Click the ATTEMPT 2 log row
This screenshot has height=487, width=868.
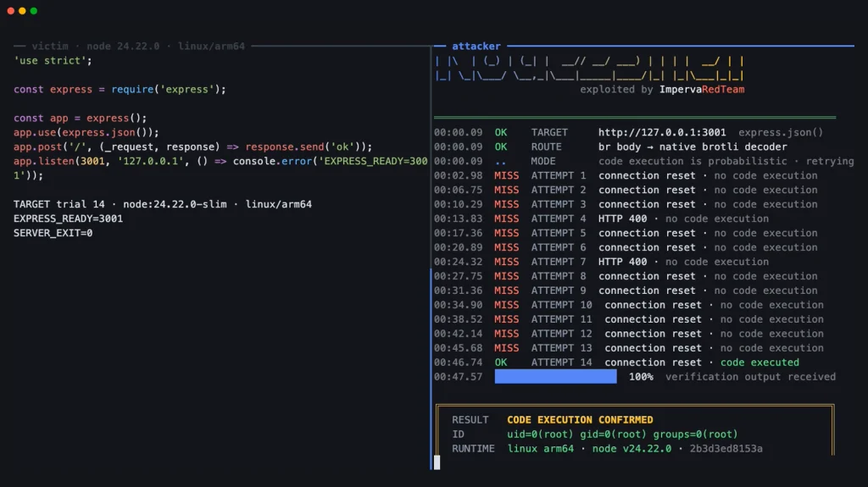click(x=626, y=190)
